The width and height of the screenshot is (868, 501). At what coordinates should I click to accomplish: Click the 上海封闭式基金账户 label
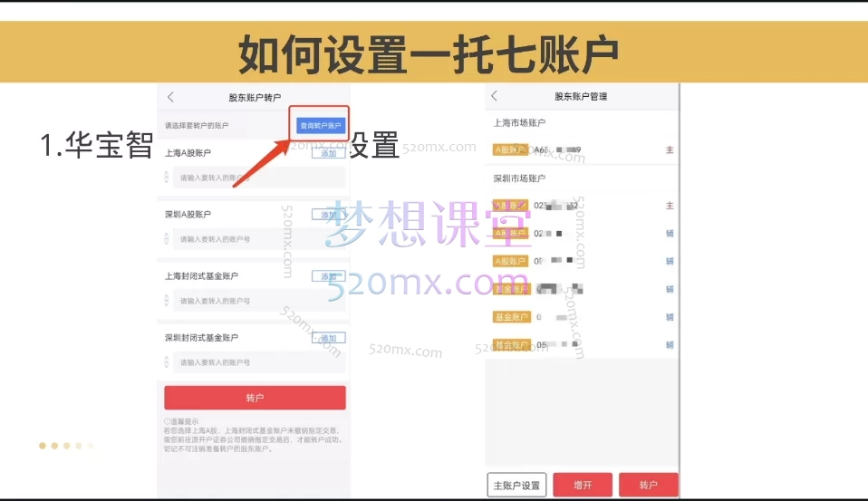[201, 275]
